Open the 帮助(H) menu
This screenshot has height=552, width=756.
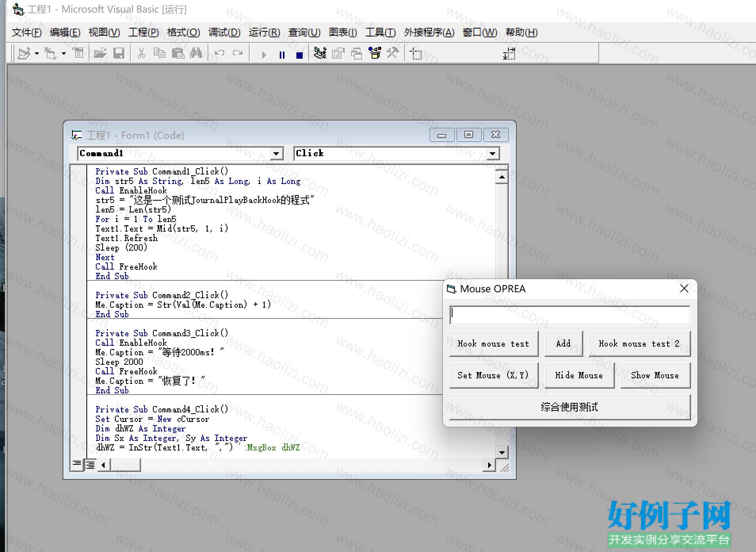click(x=521, y=33)
